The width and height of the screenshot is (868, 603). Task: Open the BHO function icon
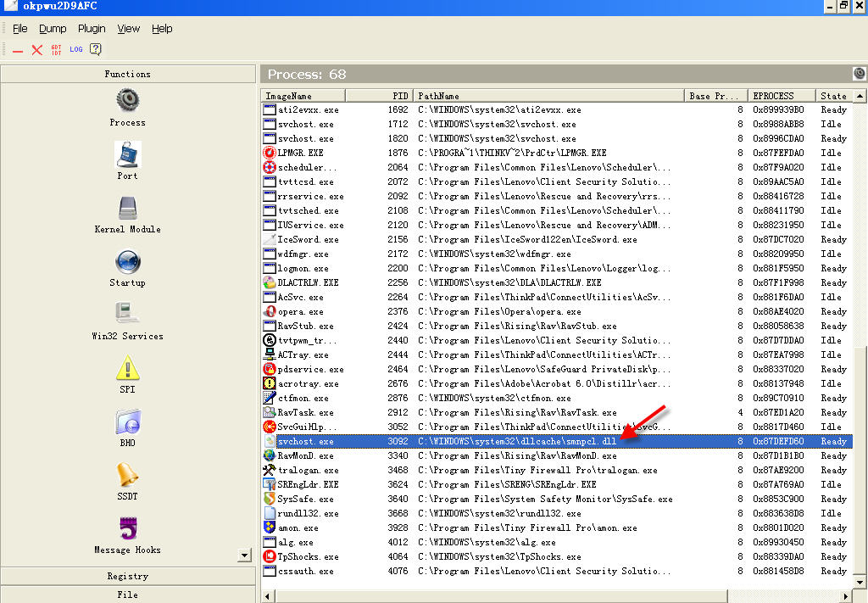tap(127, 422)
